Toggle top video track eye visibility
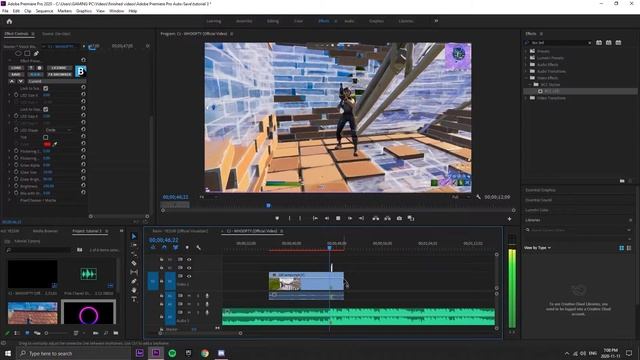 (189, 260)
